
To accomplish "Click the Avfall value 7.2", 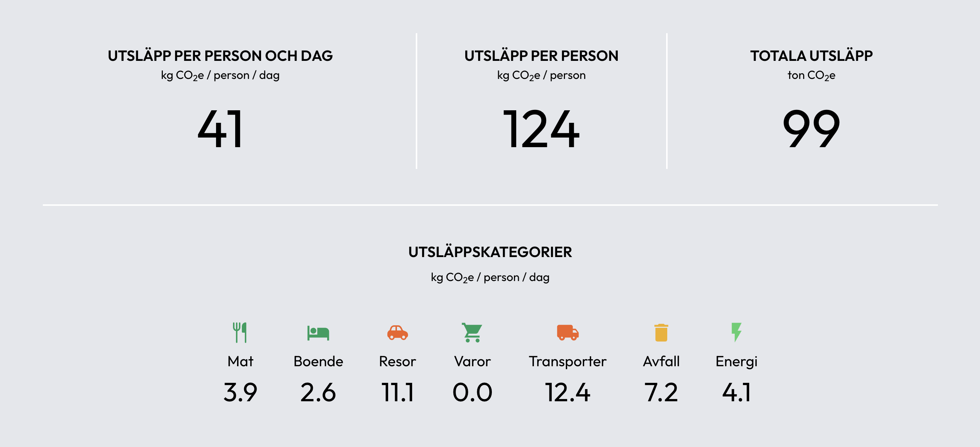I will coord(661,392).
